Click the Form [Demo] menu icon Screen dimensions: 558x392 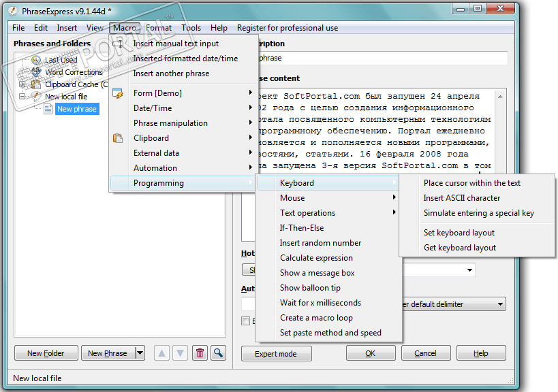tap(118, 93)
